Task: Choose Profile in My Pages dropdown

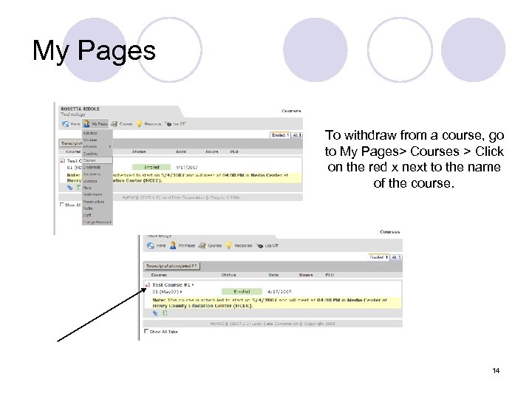Action: (98, 208)
